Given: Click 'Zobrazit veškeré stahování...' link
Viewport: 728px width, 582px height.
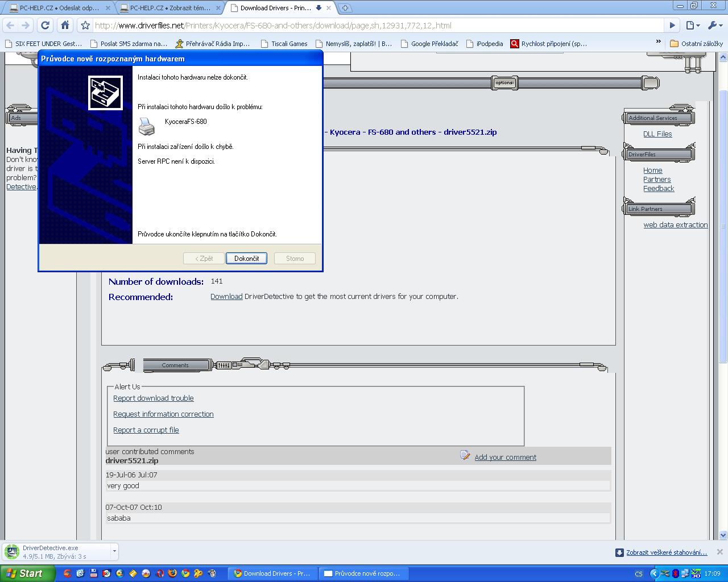Looking at the screenshot, I should pos(667,552).
